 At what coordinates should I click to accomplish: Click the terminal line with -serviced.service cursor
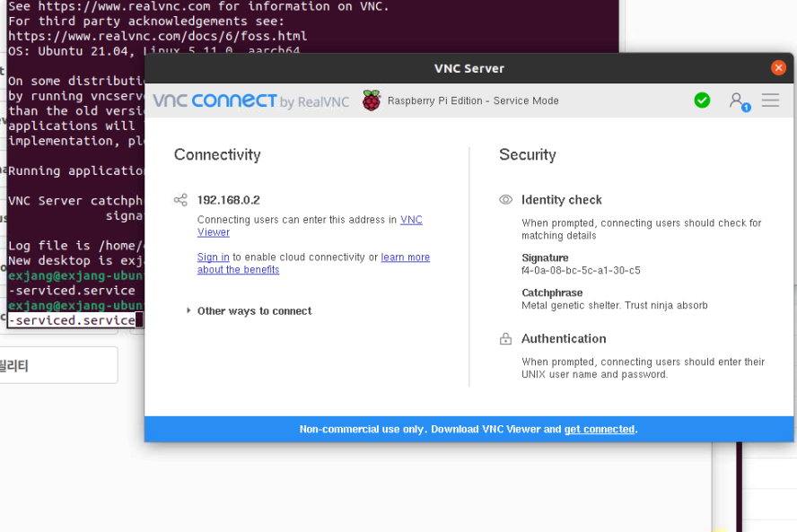tap(75, 320)
